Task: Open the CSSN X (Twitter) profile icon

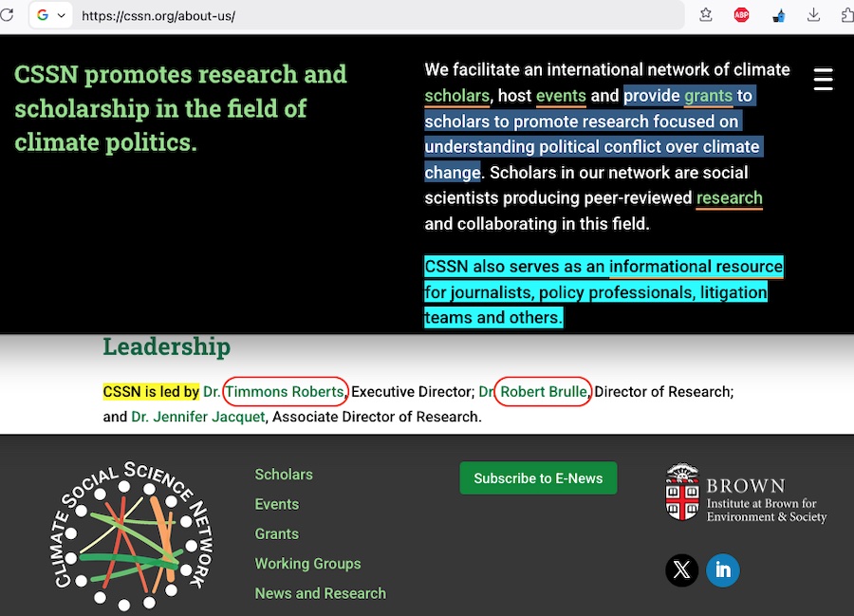Action: (681, 569)
